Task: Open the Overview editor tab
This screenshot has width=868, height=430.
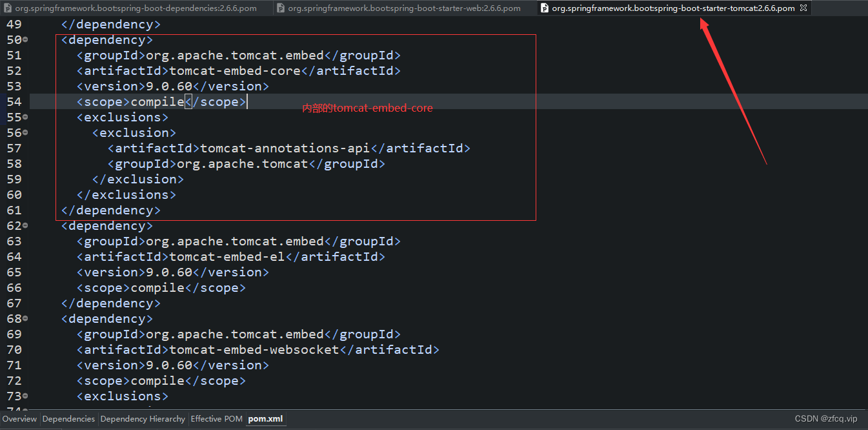Action: coord(19,419)
